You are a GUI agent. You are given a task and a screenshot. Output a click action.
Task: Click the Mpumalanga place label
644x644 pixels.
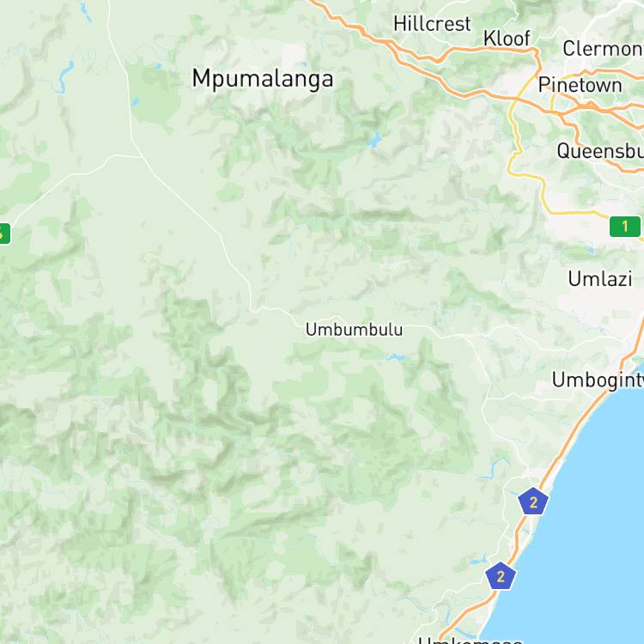coord(263,79)
